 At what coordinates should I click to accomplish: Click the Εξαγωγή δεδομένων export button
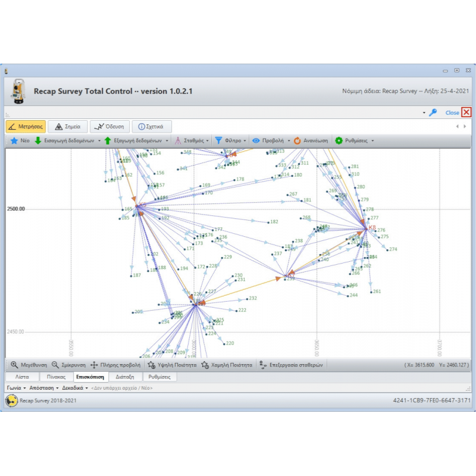coord(133,141)
